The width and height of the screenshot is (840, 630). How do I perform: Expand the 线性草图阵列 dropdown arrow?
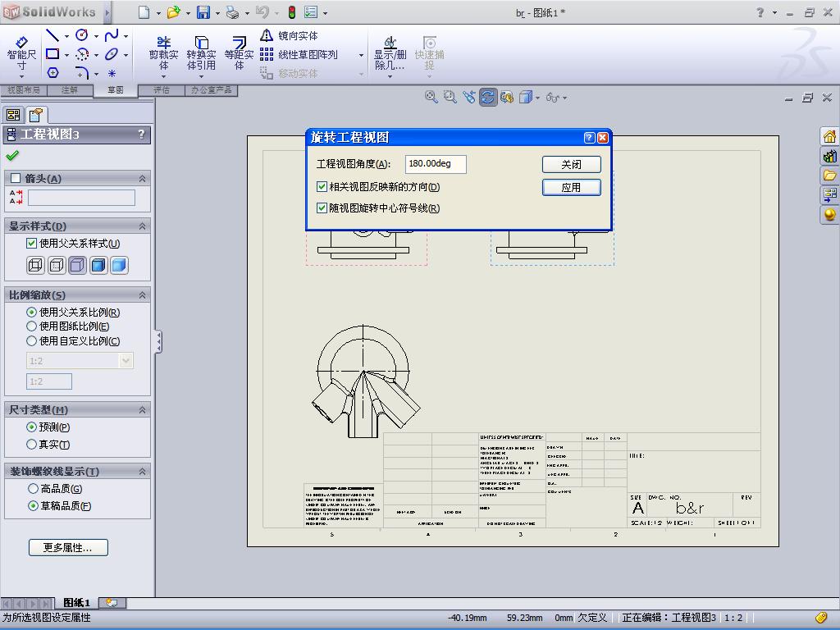pyautogui.click(x=361, y=55)
